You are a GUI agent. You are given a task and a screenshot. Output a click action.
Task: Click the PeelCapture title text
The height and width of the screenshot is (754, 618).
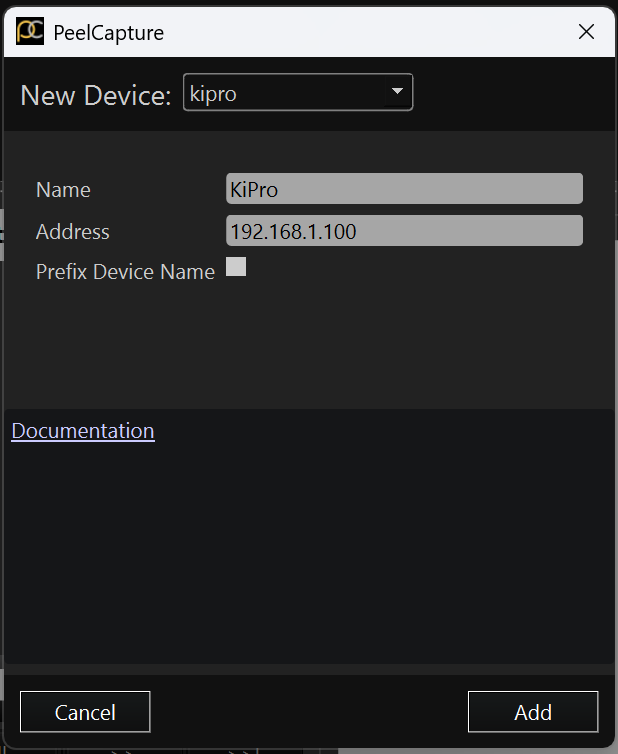(x=109, y=33)
